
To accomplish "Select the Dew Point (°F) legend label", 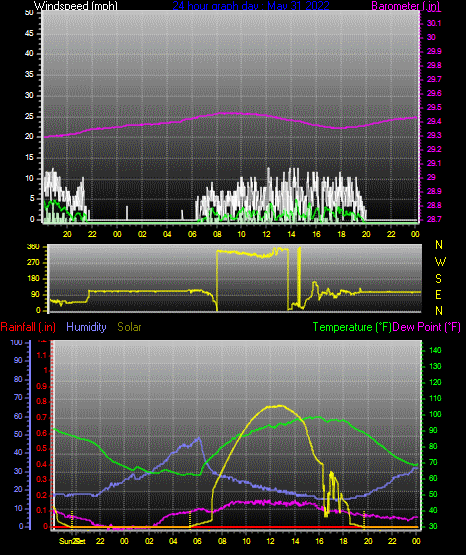I will tap(427, 327).
